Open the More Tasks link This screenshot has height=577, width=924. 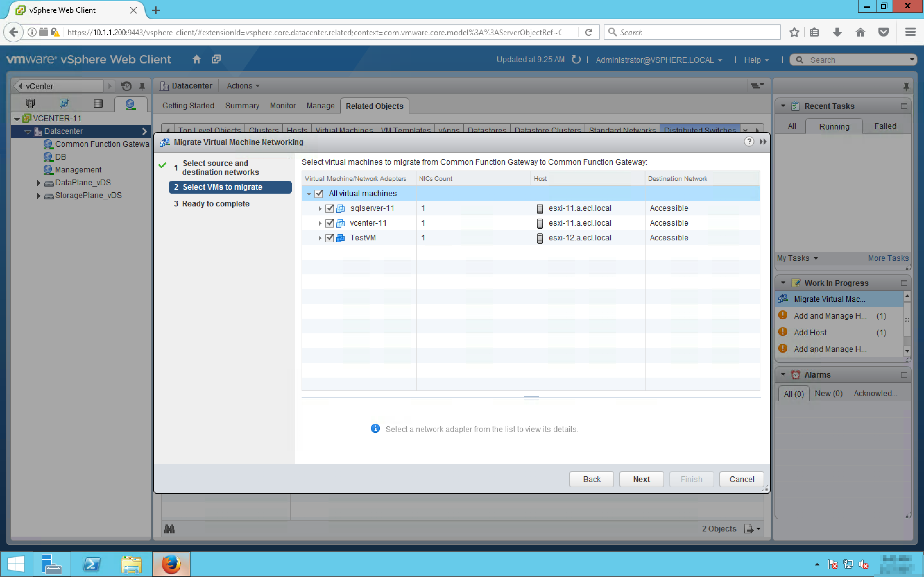pos(888,258)
